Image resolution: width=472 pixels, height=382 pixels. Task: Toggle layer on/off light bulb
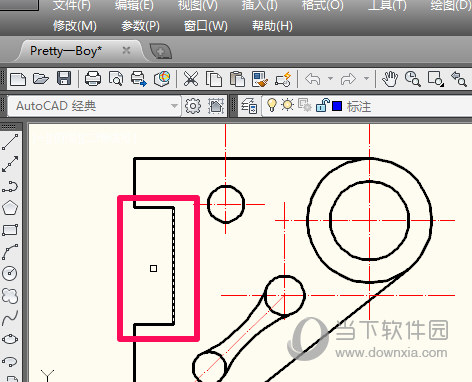pyautogui.click(x=272, y=105)
